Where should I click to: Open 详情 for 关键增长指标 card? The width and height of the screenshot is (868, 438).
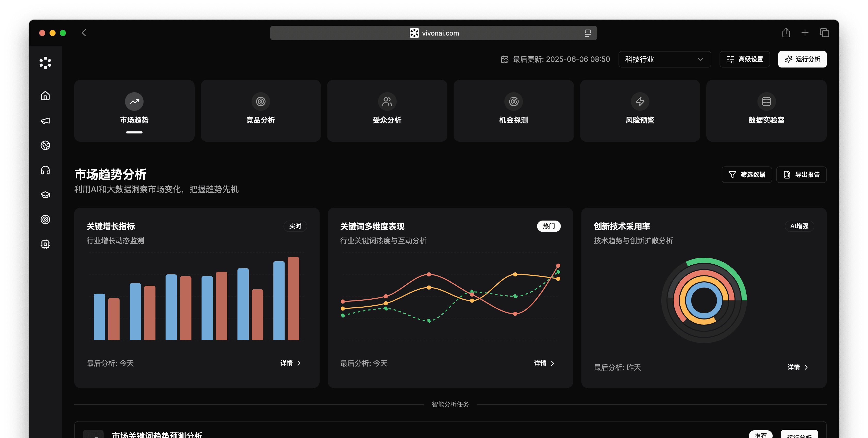pos(290,363)
